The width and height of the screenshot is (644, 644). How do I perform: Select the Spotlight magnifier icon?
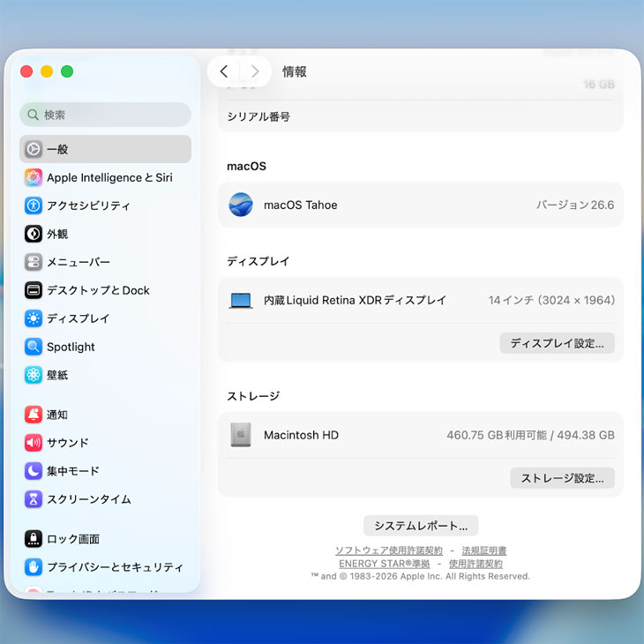pos(34,347)
